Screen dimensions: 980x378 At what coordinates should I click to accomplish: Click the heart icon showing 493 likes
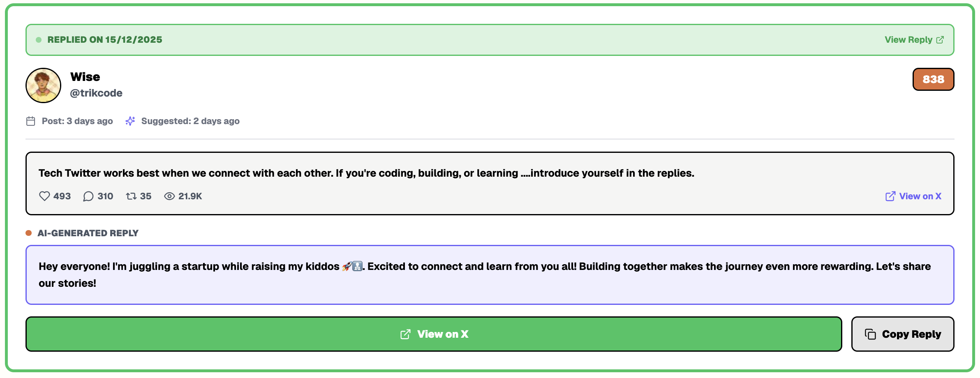click(x=44, y=196)
